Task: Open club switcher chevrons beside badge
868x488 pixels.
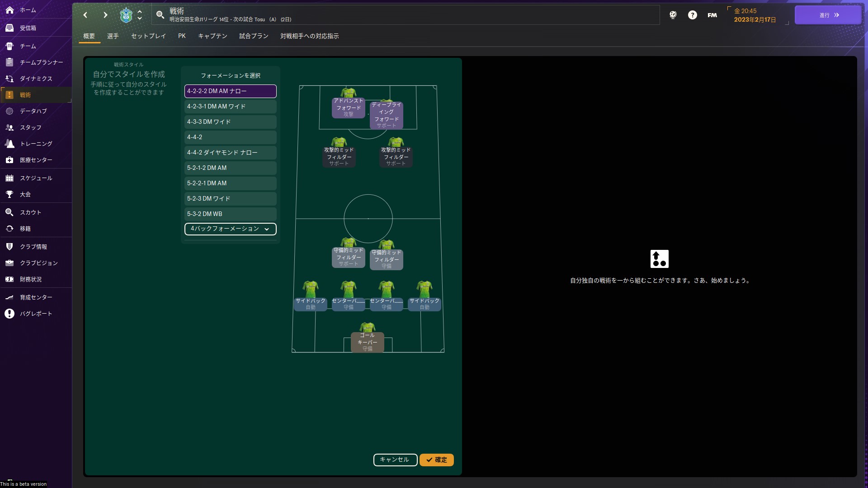Action: pos(140,15)
